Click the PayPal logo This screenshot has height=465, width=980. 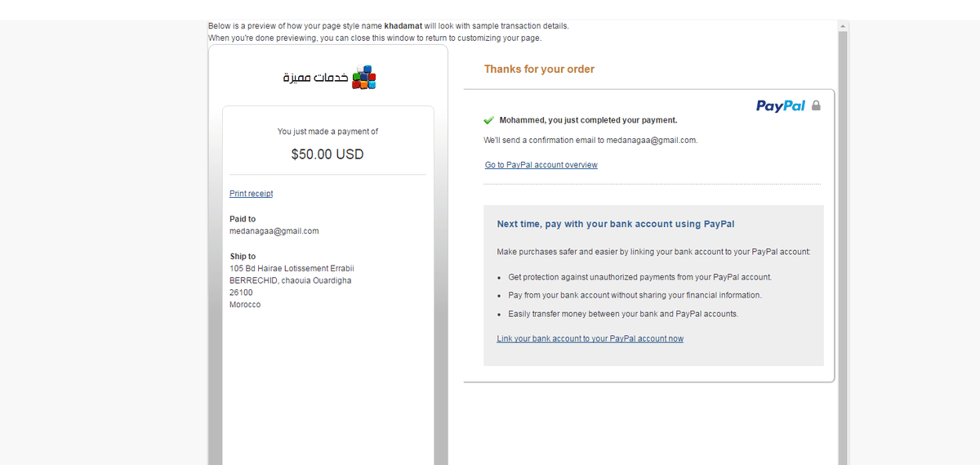pyautogui.click(x=781, y=105)
